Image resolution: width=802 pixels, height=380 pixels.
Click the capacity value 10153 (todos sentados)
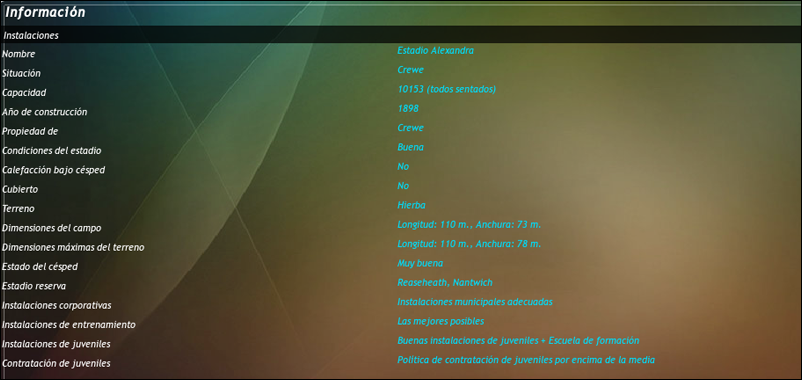447,90
